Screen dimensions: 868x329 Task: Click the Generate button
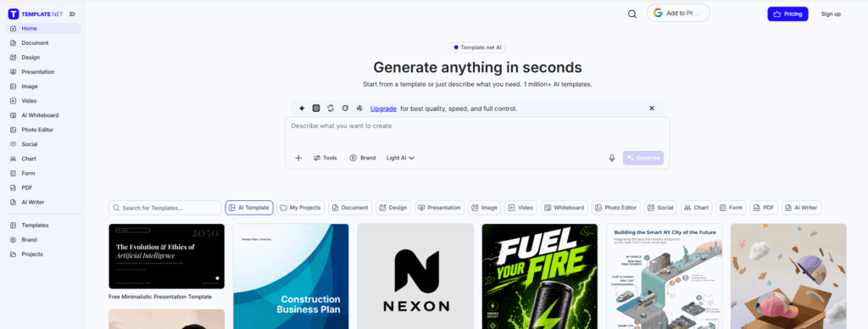tap(643, 158)
